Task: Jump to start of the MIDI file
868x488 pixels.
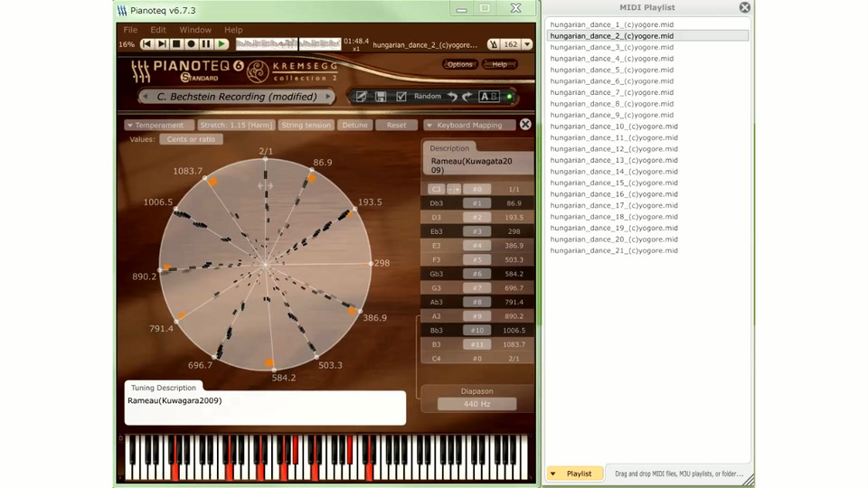Action: [146, 44]
